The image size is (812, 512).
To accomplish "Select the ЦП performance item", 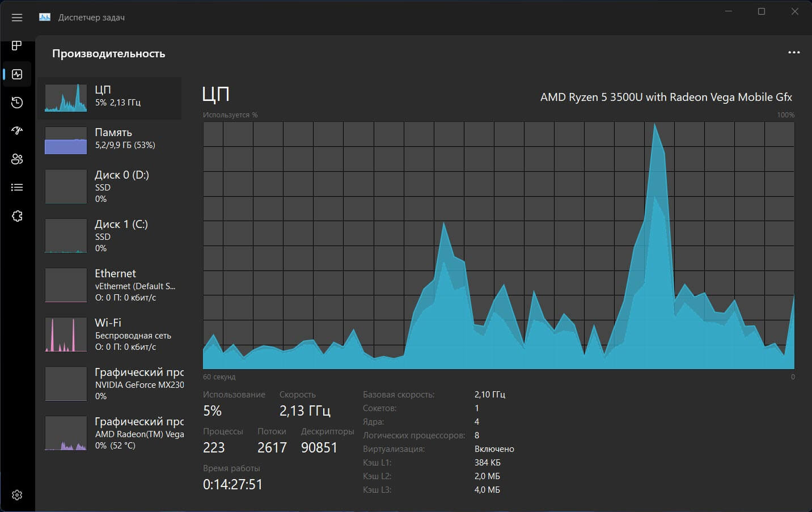I will point(110,98).
